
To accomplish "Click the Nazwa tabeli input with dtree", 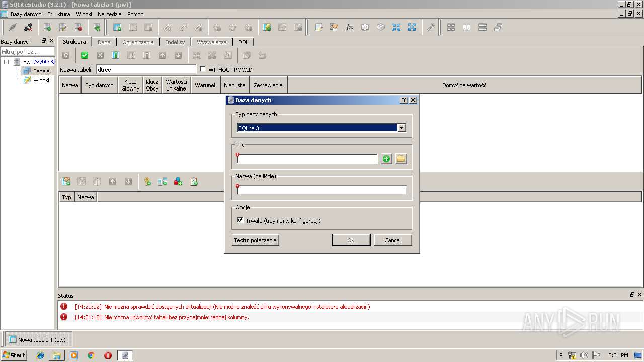I will (146, 69).
